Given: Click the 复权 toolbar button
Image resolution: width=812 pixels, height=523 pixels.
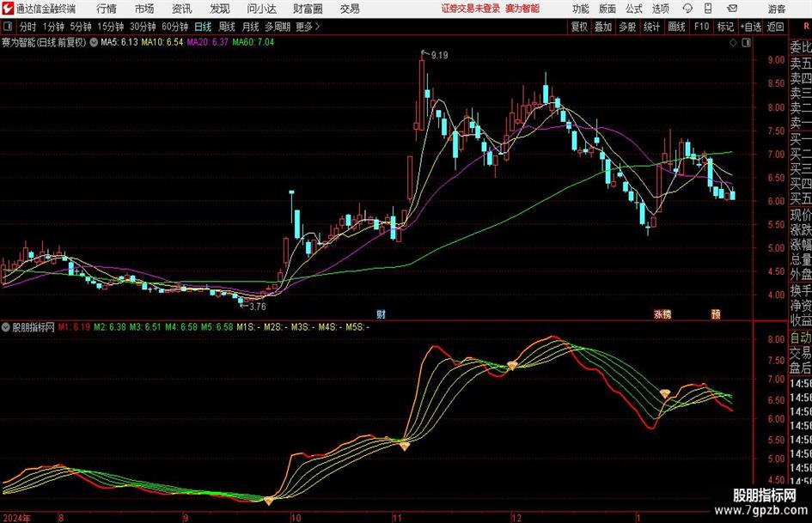Looking at the screenshot, I should pyautogui.click(x=579, y=27).
